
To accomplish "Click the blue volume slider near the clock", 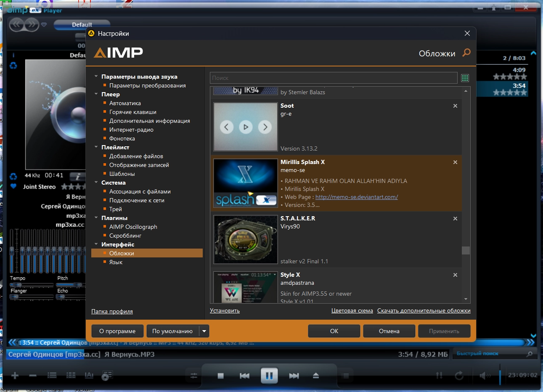I will [500, 375].
